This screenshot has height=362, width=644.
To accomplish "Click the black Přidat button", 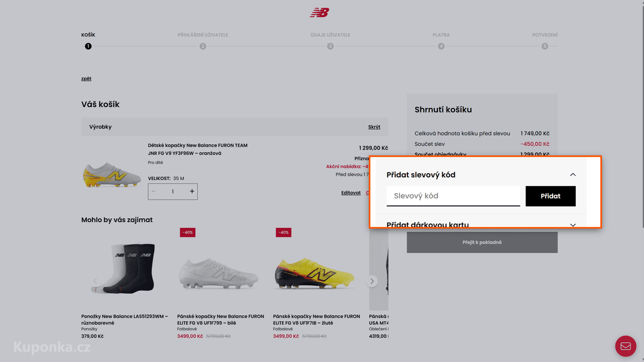I will (x=551, y=196).
